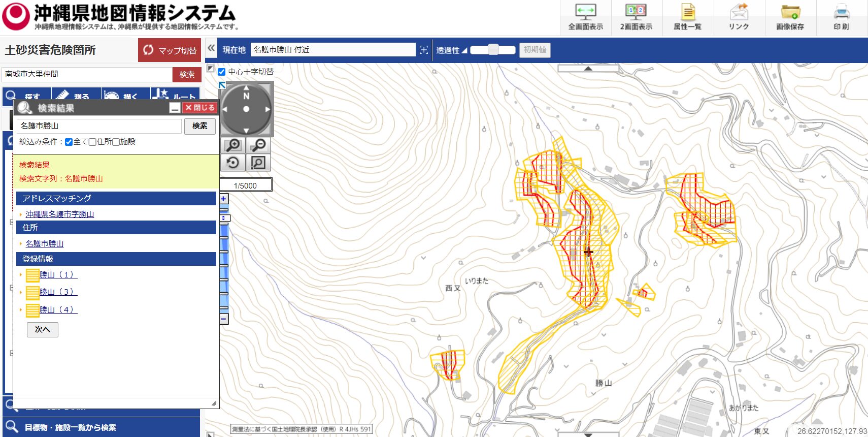868x437 pixels.
Task: Click the zoom-out magnifier map tool
Action: click(258, 145)
